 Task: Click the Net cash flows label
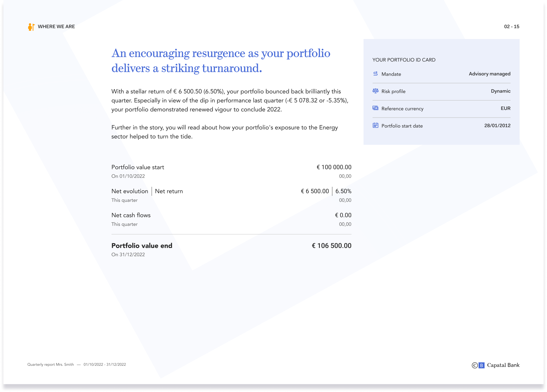pyautogui.click(x=131, y=215)
